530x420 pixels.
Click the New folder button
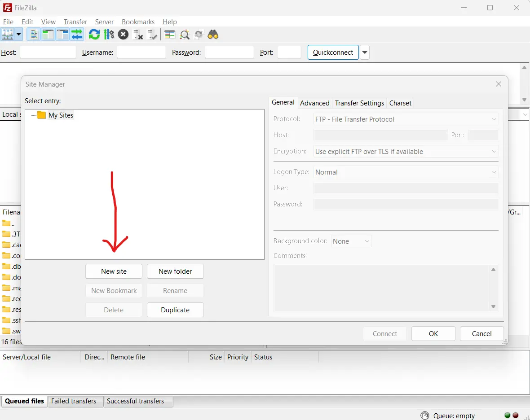(175, 271)
